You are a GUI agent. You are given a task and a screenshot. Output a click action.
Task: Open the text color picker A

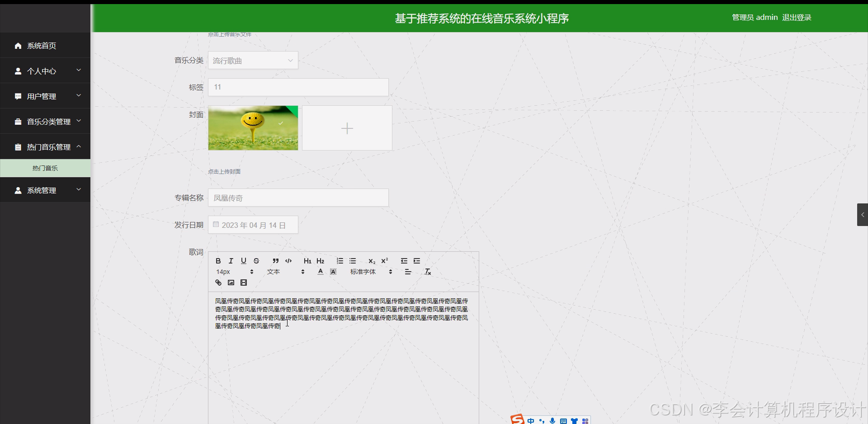[x=321, y=272]
